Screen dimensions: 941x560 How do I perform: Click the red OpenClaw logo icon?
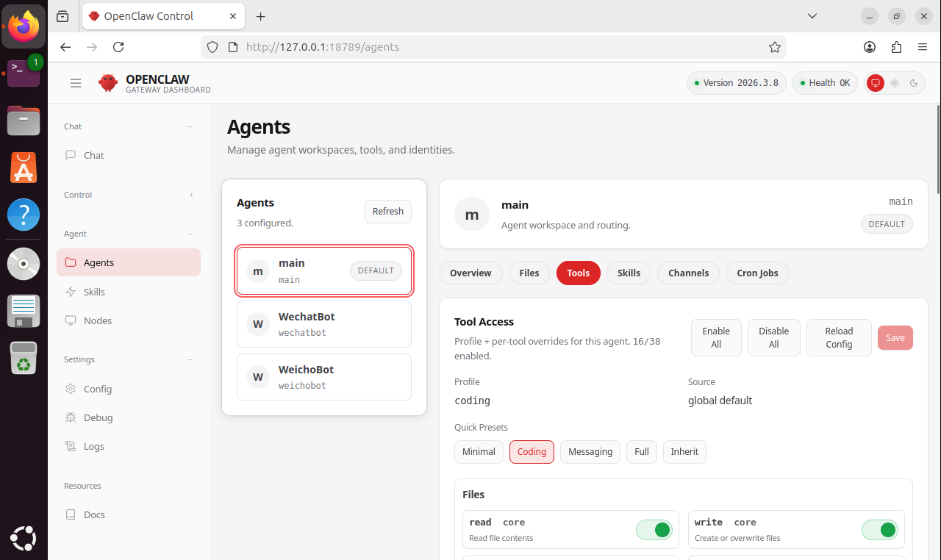pyautogui.click(x=108, y=83)
